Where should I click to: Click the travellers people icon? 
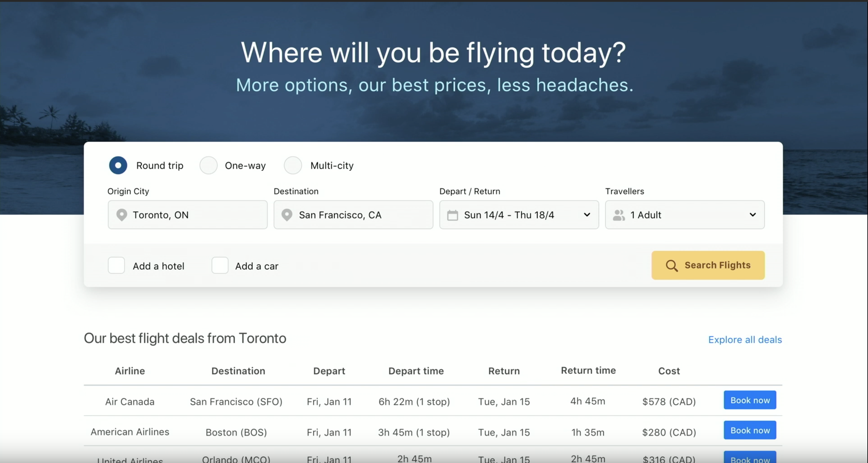619,215
